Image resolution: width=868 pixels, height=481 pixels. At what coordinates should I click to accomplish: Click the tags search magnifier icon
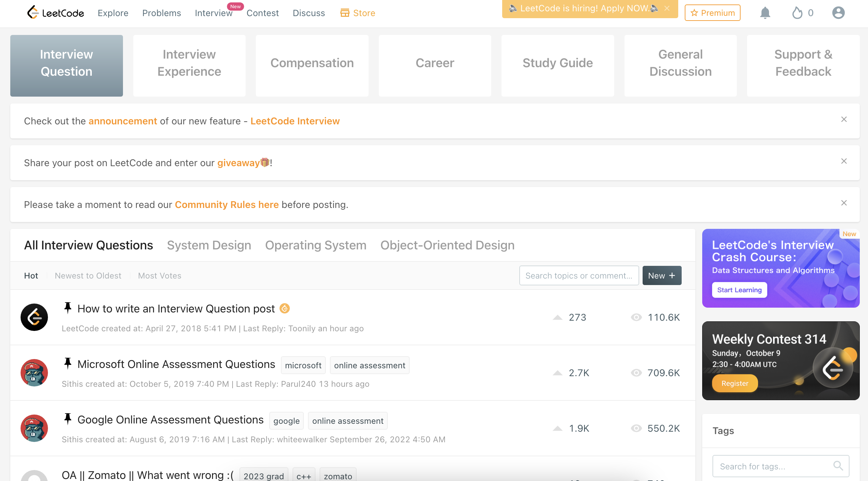(838, 466)
